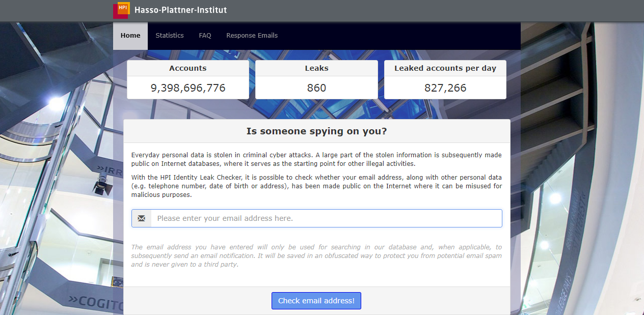
Task: Click the HPI logo icon
Action: 121,10
